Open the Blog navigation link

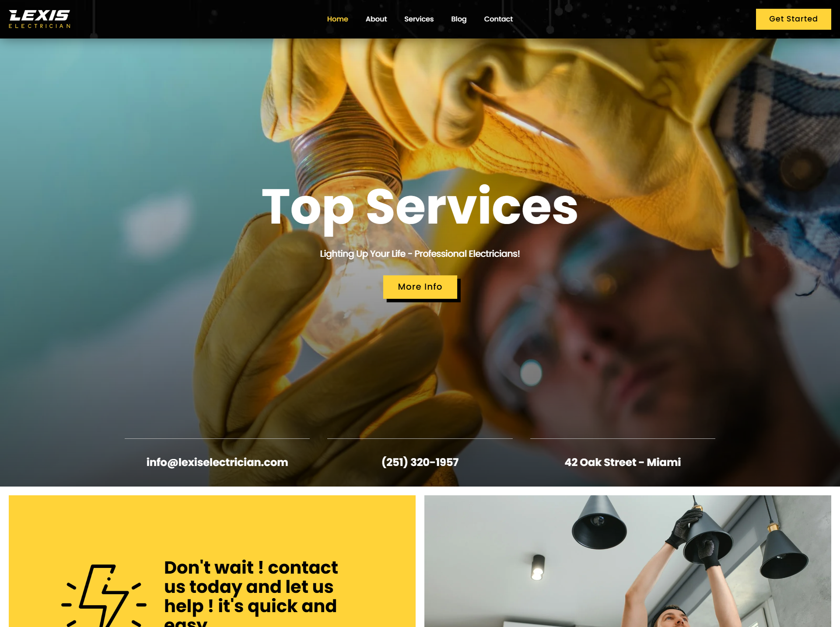click(x=458, y=19)
